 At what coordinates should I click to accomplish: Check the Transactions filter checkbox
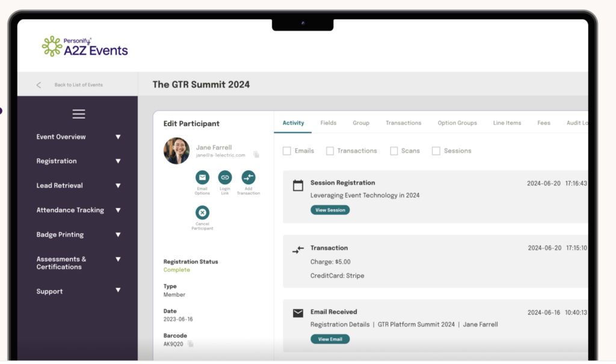(330, 151)
